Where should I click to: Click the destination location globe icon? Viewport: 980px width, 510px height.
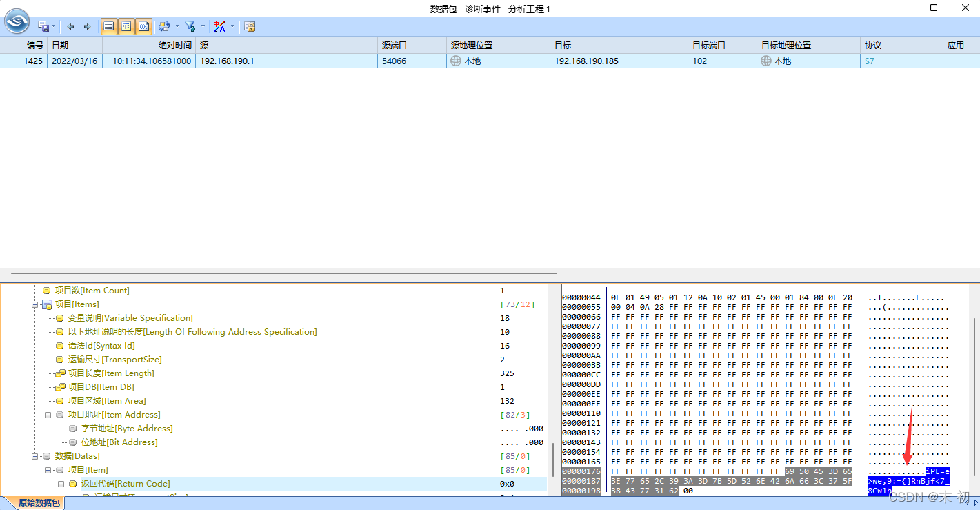pos(766,61)
